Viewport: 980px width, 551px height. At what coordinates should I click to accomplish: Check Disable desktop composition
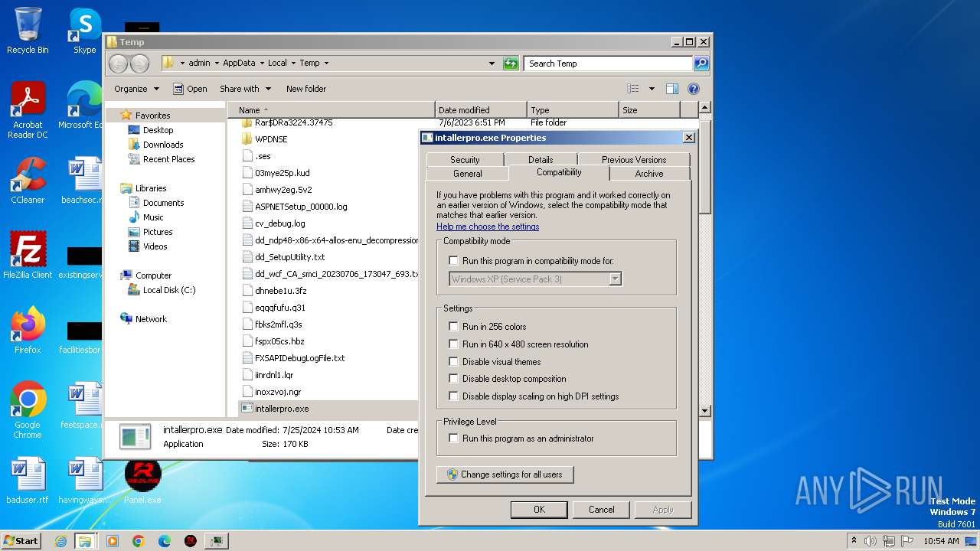click(453, 379)
